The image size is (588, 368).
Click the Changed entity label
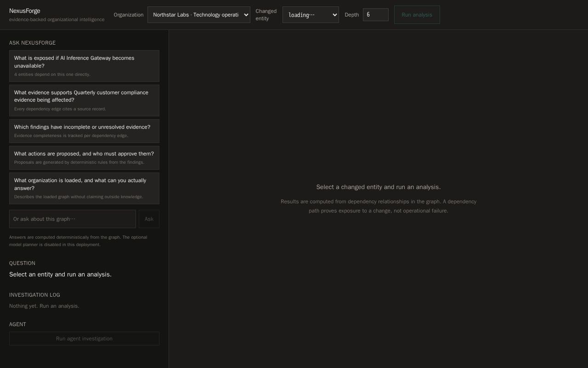pyautogui.click(x=266, y=15)
